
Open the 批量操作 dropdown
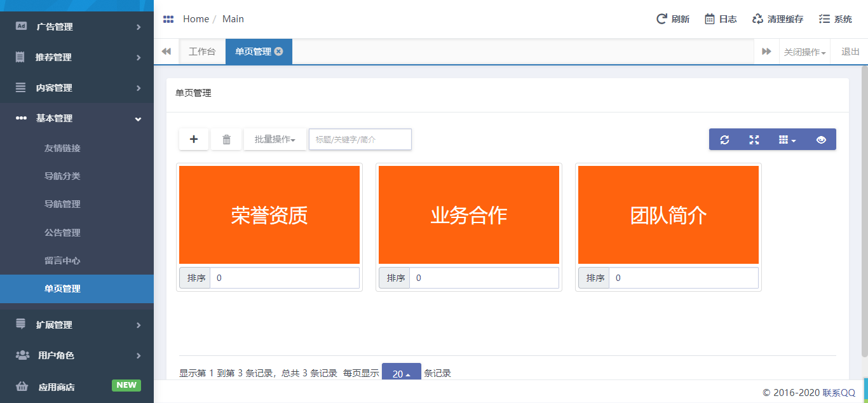[275, 139]
